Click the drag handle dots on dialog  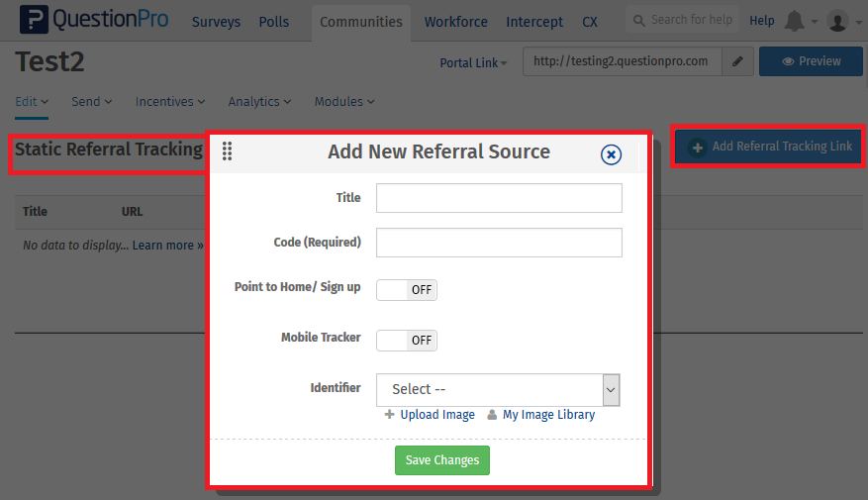click(227, 151)
